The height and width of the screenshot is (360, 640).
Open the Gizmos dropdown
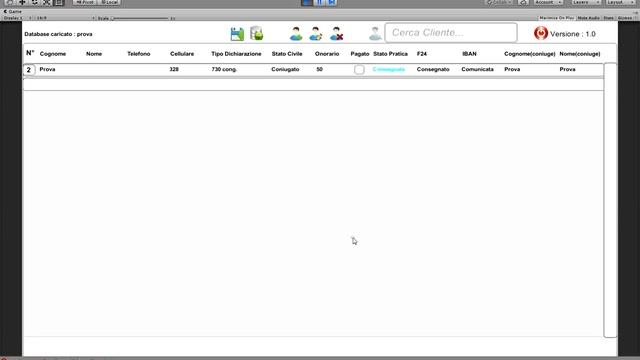[626, 18]
